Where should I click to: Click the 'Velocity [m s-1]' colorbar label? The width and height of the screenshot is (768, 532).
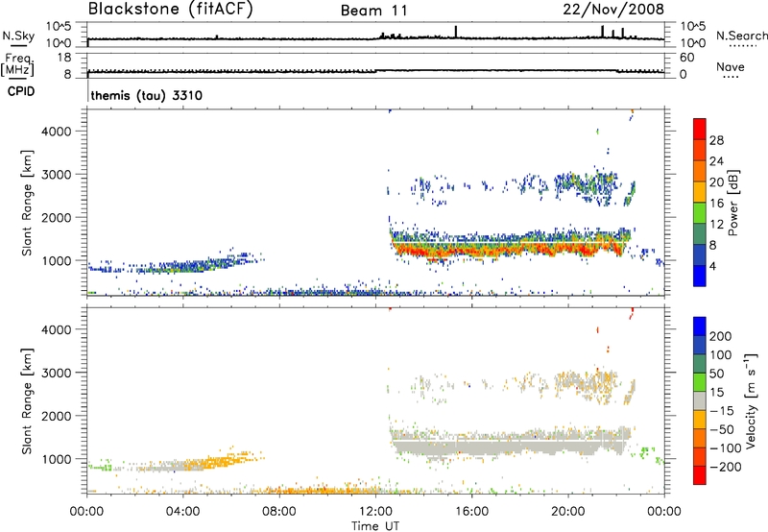[752, 400]
